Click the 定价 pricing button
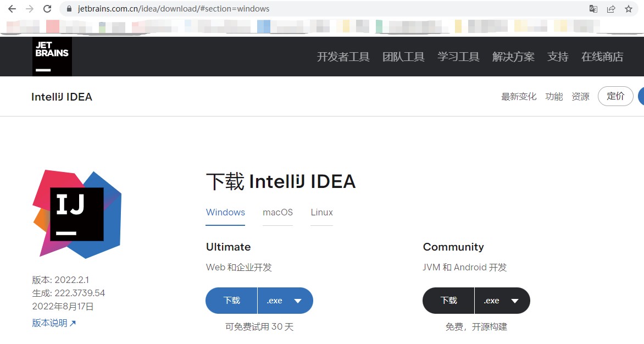Screen dimensions: 644x344 [x=615, y=96]
